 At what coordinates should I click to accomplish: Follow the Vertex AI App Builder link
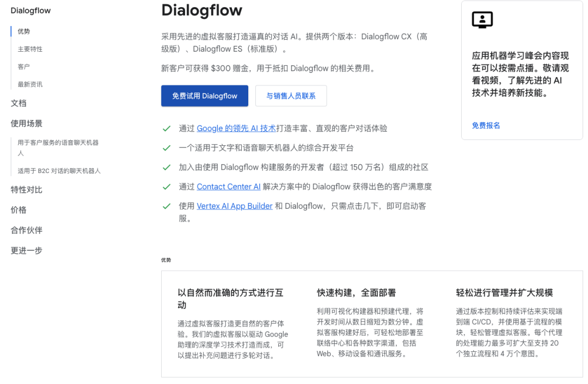click(x=235, y=206)
